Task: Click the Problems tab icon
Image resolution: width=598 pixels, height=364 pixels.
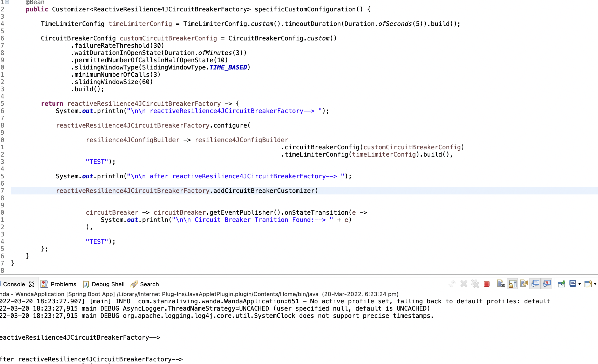Action: [44, 284]
